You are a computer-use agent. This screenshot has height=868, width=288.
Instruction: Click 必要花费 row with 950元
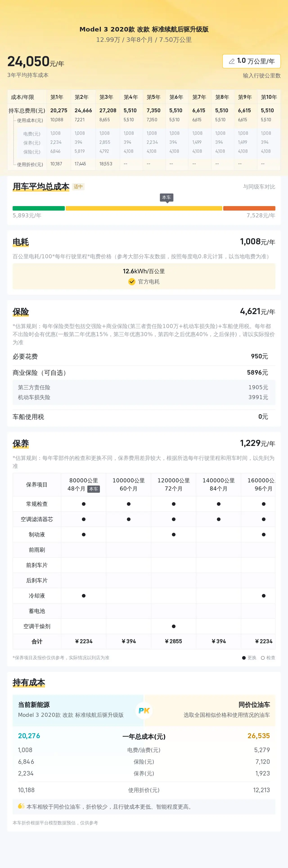[x=144, y=357]
